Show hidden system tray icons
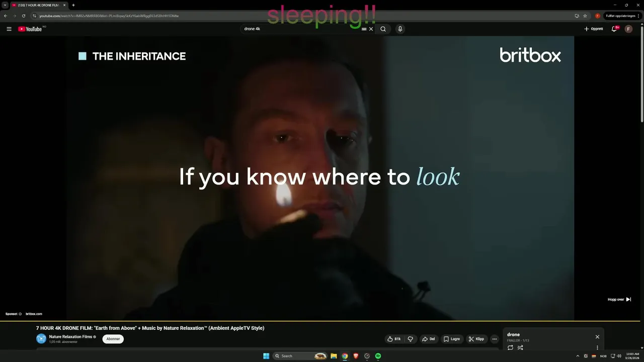 pos(578,356)
